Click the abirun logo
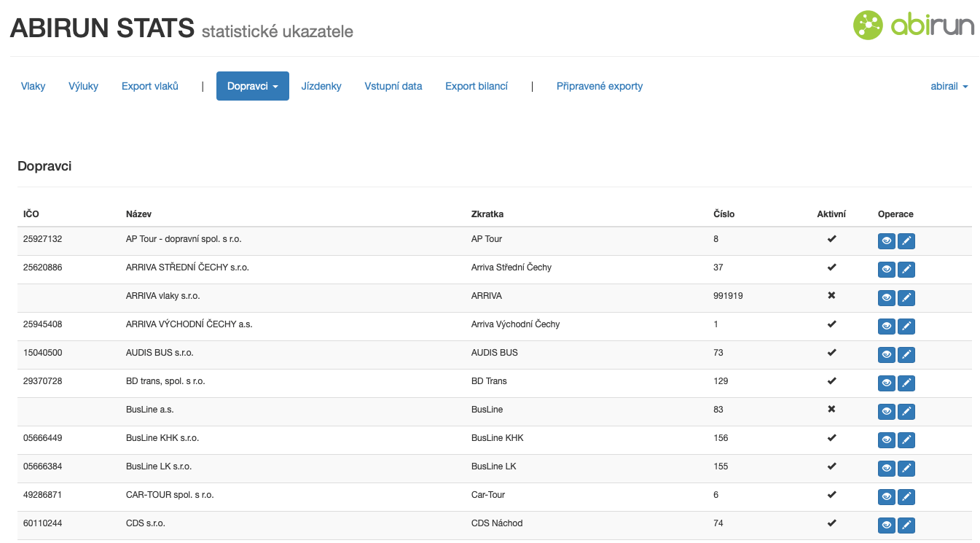 [914, 26]
